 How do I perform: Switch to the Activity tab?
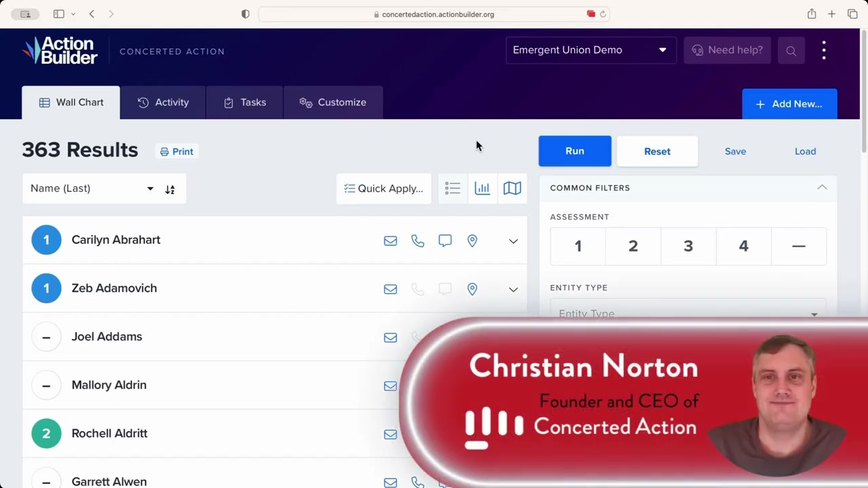(163, 102)
